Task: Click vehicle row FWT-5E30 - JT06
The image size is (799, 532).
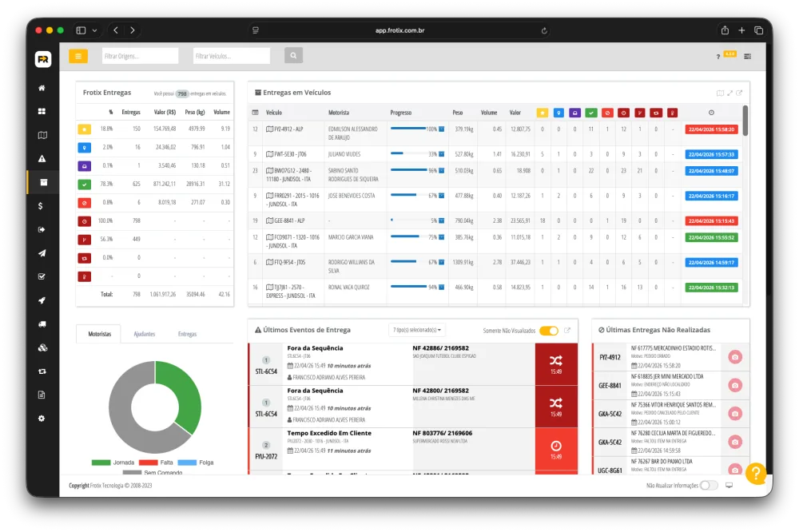Action: [496, 154]
